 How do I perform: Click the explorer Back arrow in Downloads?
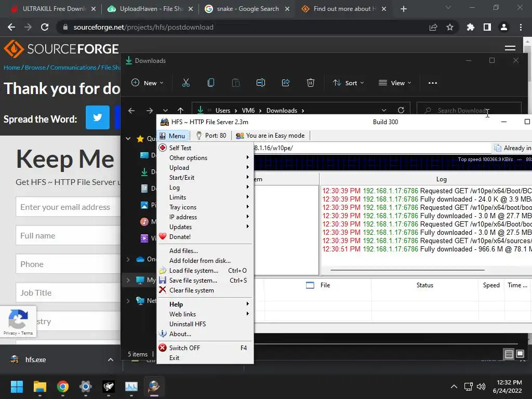[131, 111]
